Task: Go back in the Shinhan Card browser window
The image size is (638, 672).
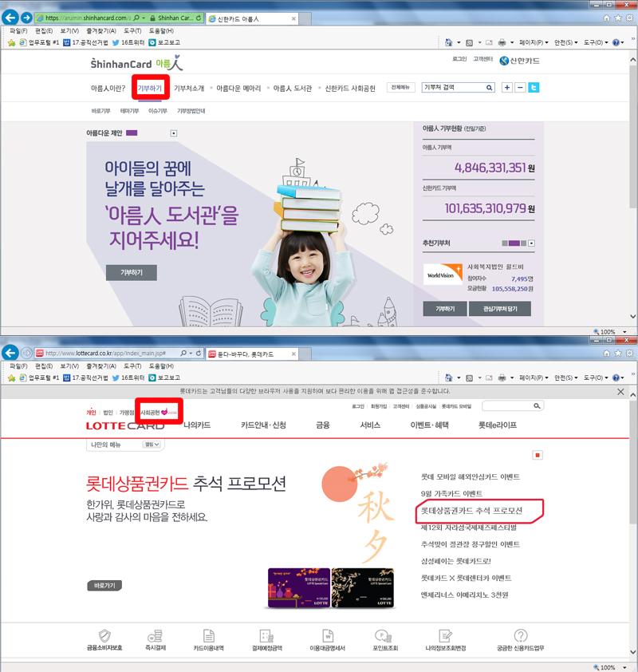Action: tap(10, 18)
